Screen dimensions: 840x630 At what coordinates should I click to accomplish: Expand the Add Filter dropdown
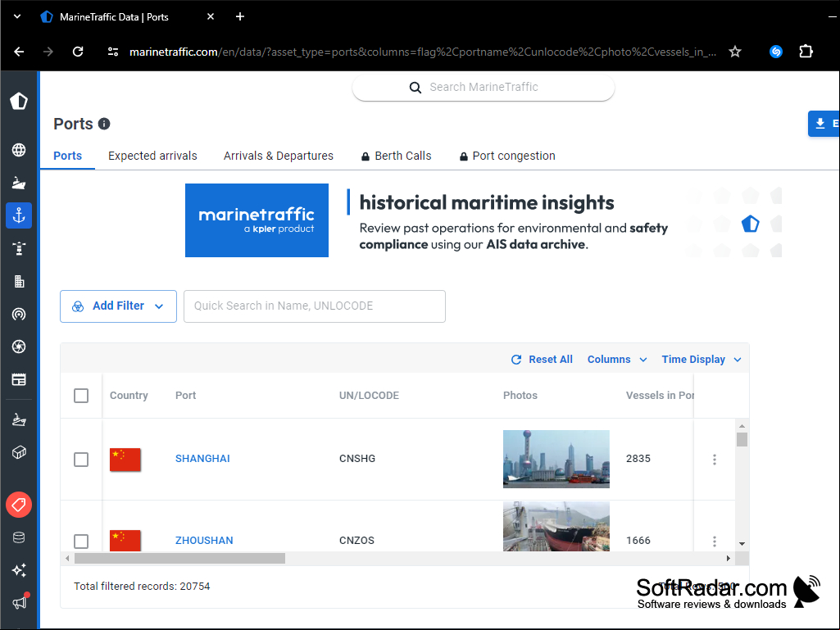pos(118,306)
